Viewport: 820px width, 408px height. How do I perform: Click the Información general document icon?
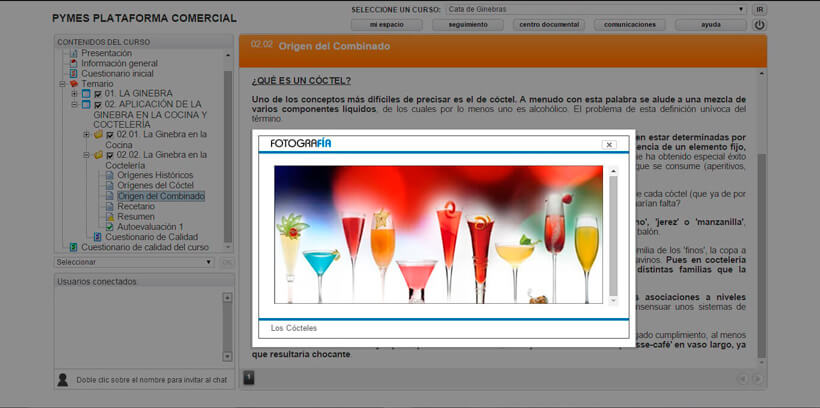tap(74, 63)
